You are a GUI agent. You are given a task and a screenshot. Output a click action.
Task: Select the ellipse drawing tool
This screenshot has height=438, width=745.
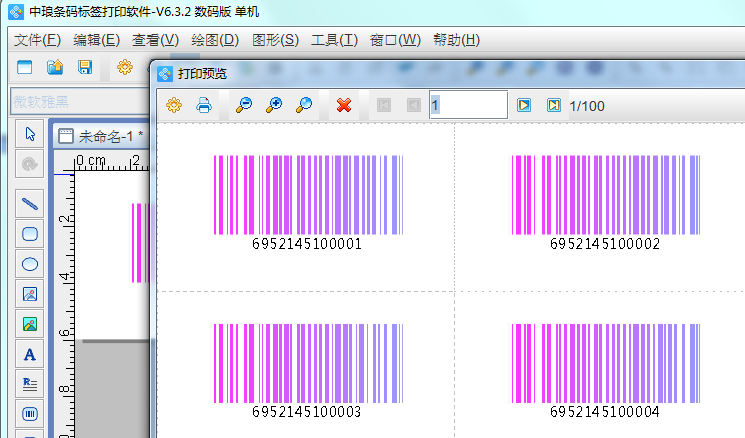(30, 264)
